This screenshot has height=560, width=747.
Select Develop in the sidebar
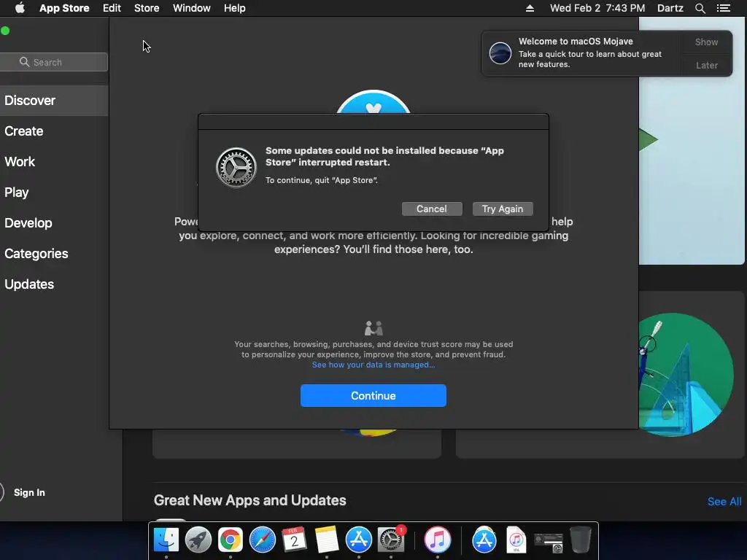[54, 223]
